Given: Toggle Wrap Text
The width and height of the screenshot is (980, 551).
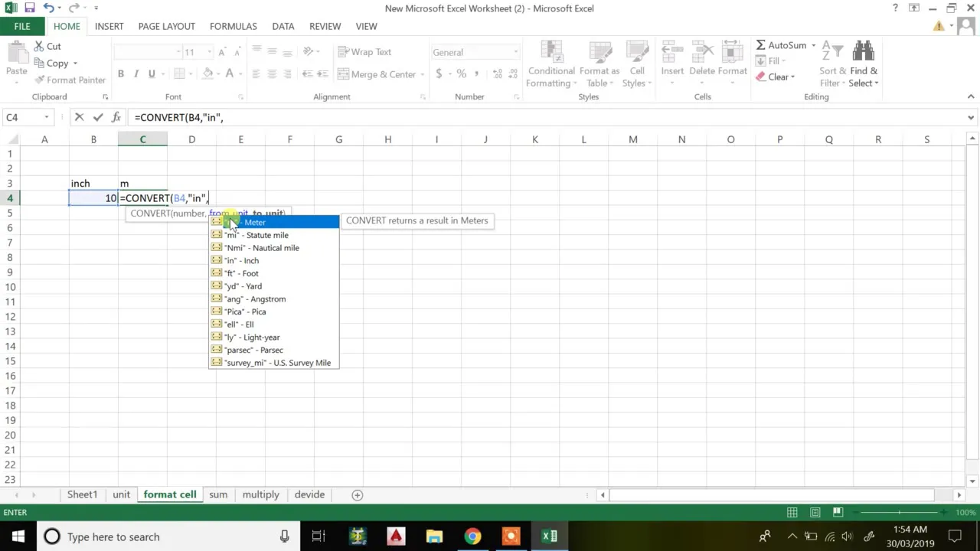Looking at the screenshot, I should (364, 52).
